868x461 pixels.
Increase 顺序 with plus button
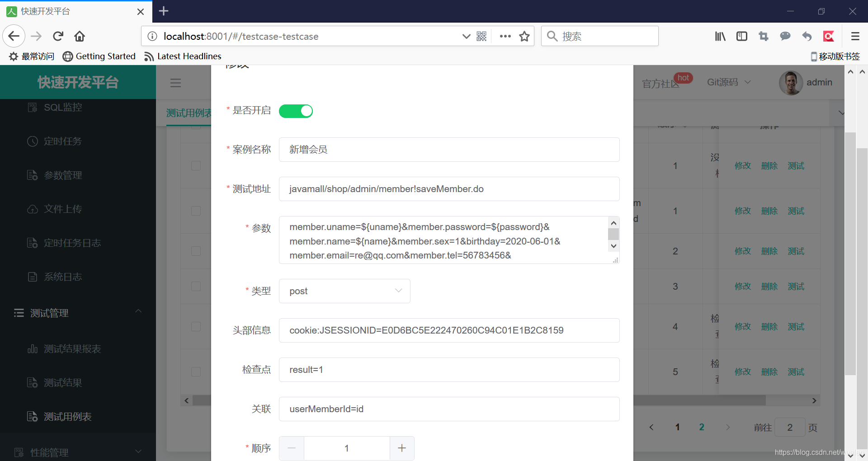pyautogui.click(x=402, y=448)
